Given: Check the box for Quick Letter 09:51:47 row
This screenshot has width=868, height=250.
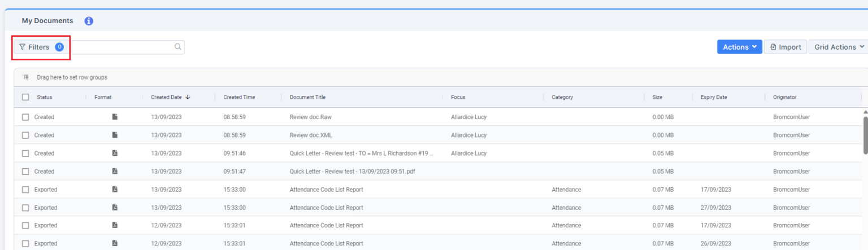Looking at the screenshot, I should pos(25,171).
